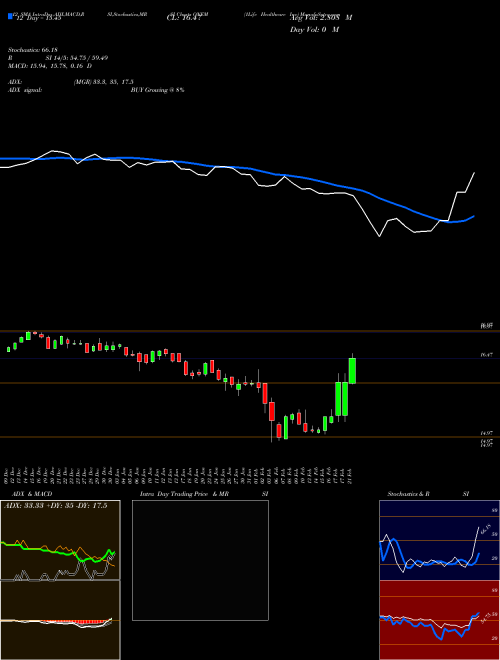This screenshot has width=500, height=660.
Task: Click the 'ADX & MACD' panel title
Action: coord(32,494)
